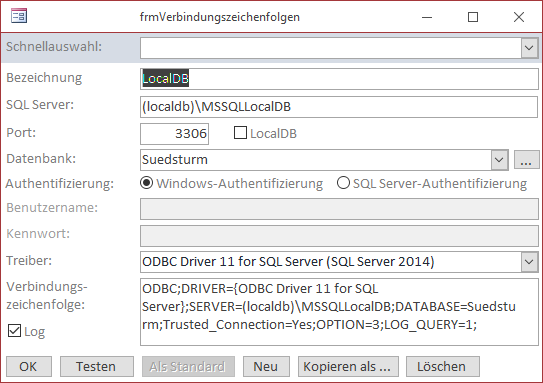Viewport: 543px width, 383px height.
Task: Click the frmVerbindungszeichenfolgen window title
Action: pyautogui.click(x=220, y=17)
